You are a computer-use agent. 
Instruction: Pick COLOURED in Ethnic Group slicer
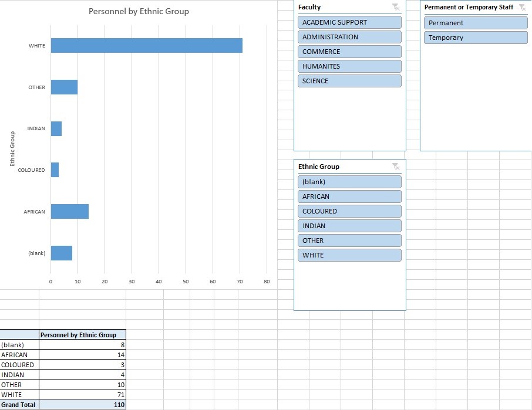coord(349,211)
